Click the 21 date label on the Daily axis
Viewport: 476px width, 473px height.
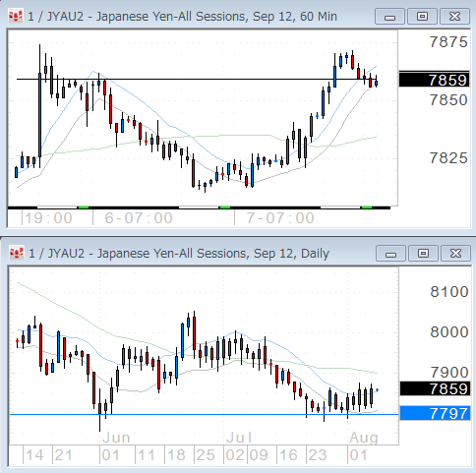coord(64,455)
